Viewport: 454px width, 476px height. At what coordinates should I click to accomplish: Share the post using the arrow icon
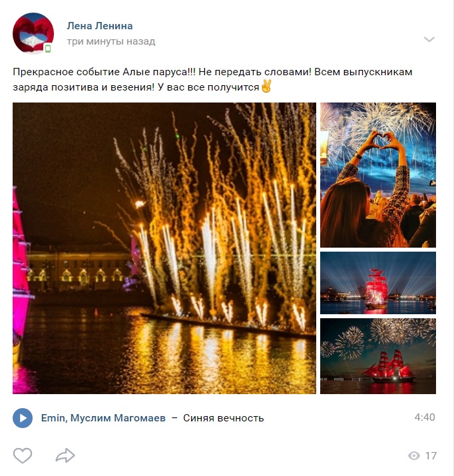pos(65,455)
